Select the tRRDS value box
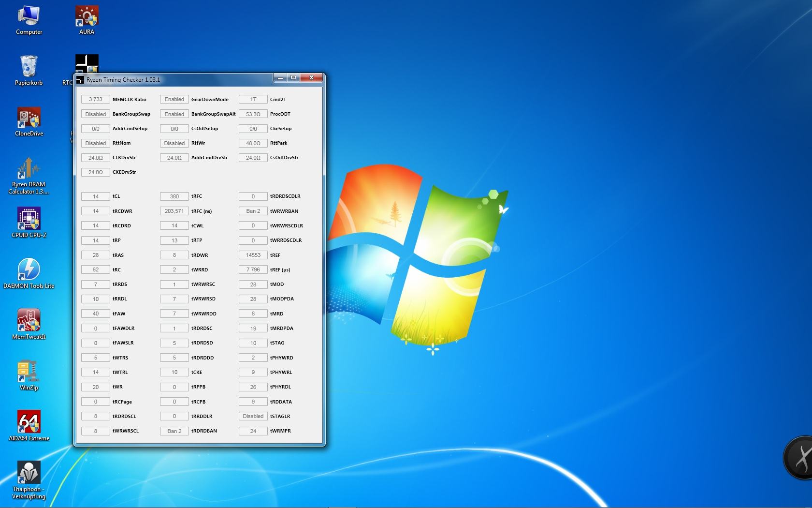Viewport: 812px width, 508px height. point(96,284)
